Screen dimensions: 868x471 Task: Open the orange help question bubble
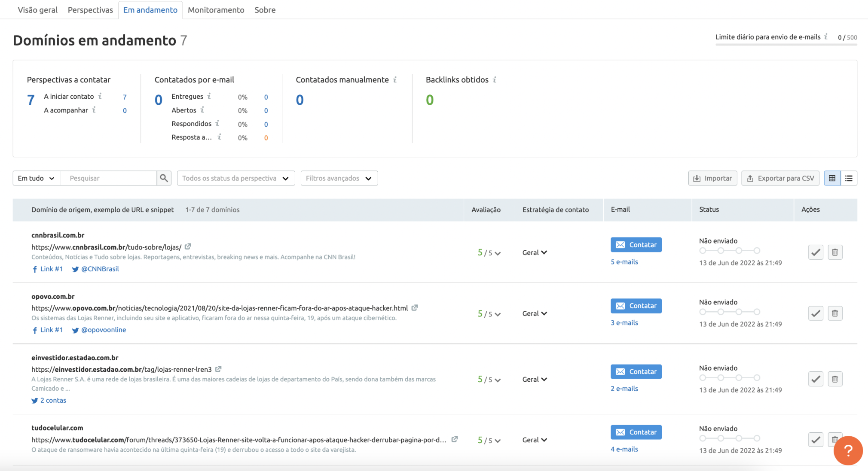[x=848, y=450]
